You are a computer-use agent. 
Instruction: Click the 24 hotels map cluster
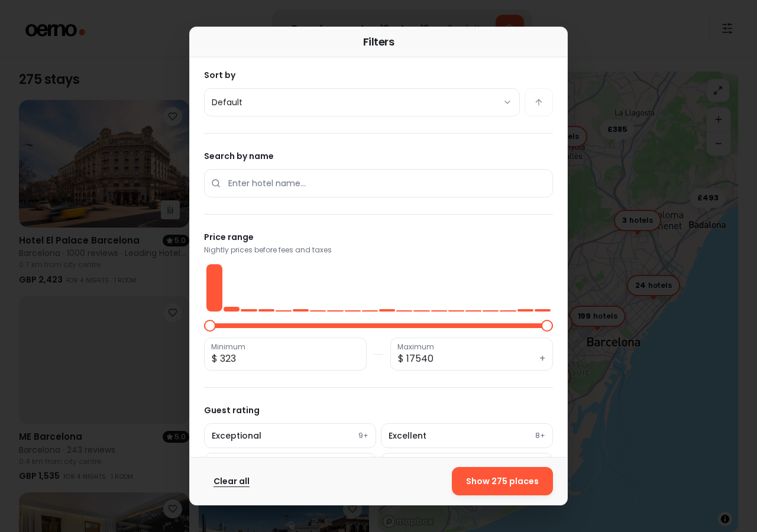654,286
